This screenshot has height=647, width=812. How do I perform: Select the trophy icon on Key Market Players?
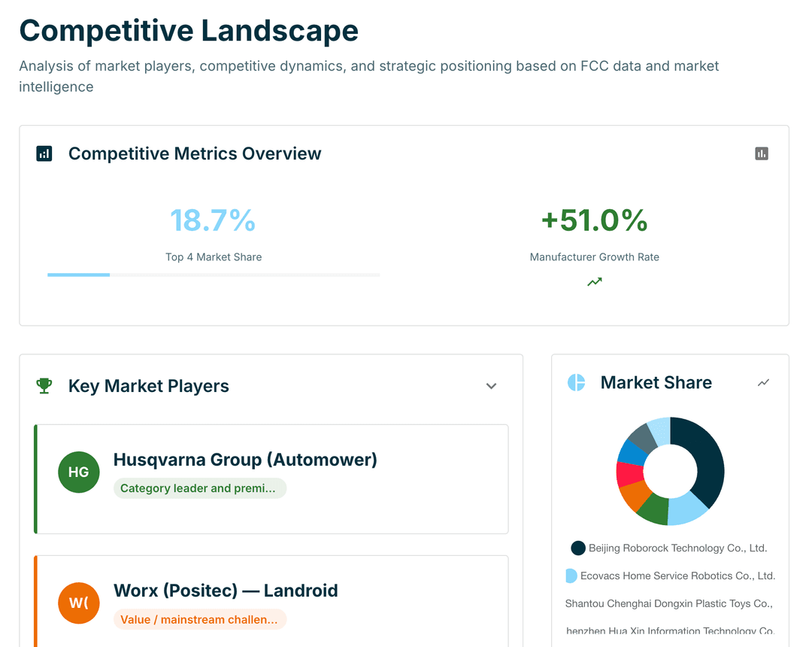[44, 386]
